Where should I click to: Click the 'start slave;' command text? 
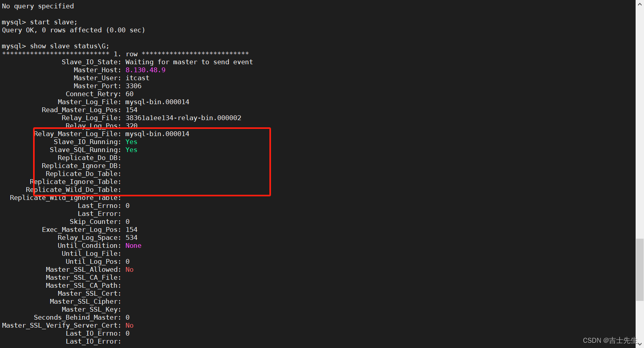click(x=54, y=22)
